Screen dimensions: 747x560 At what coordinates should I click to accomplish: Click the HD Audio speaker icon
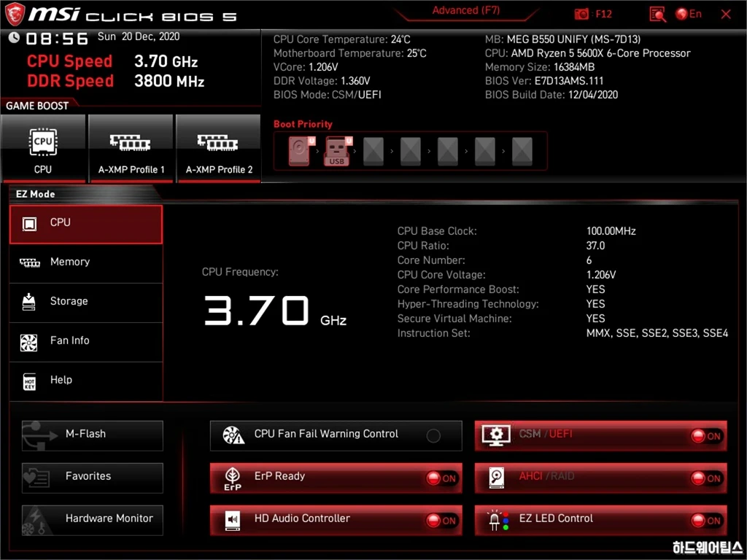point(233,520)
